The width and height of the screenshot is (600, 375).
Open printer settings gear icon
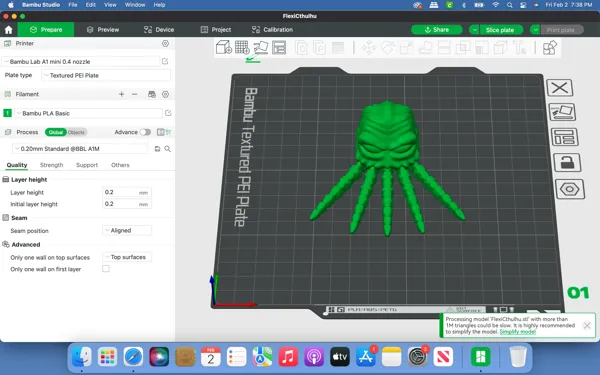click(x=165, y=44)
